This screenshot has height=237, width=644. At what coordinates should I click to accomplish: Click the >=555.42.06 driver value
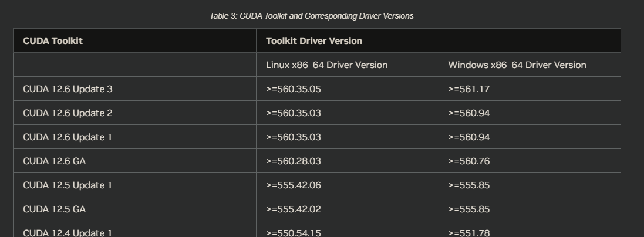(x=294, y=185)
